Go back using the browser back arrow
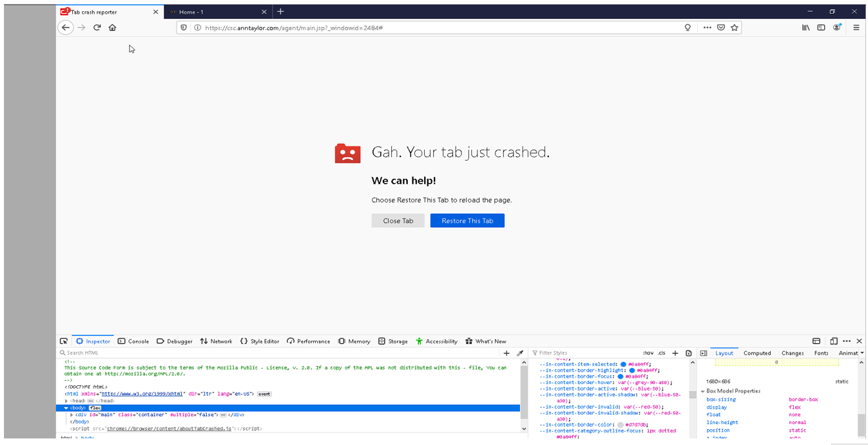868x445 pixels. (x=65, y=28)
